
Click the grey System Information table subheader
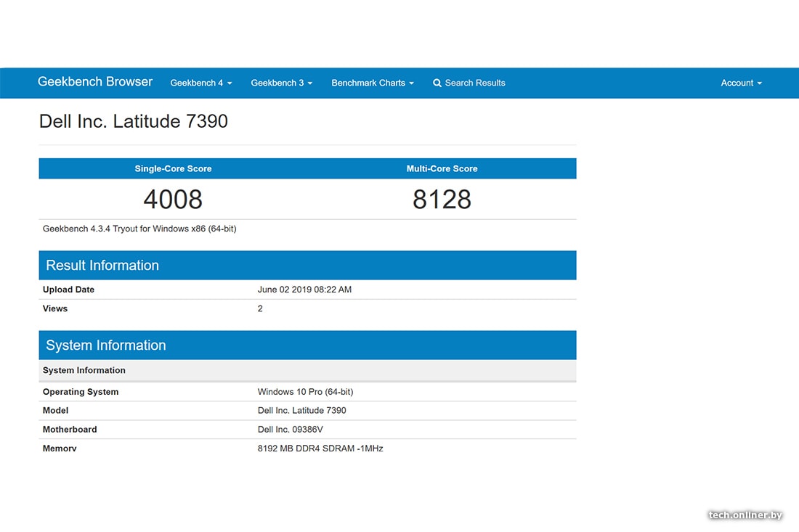tap(307, 370)
